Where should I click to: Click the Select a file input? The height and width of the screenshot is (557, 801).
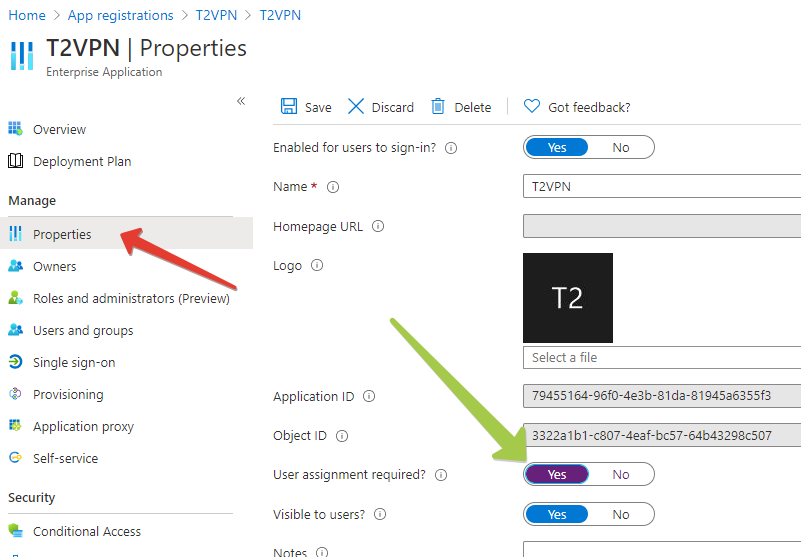coord(661,358)
